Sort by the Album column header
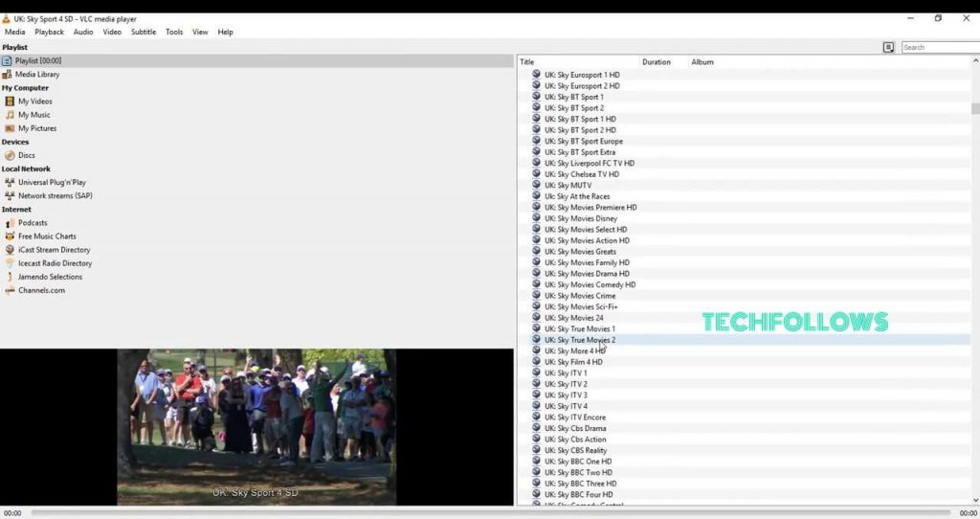This screenshot has height=519, width=980. (829, 62)
